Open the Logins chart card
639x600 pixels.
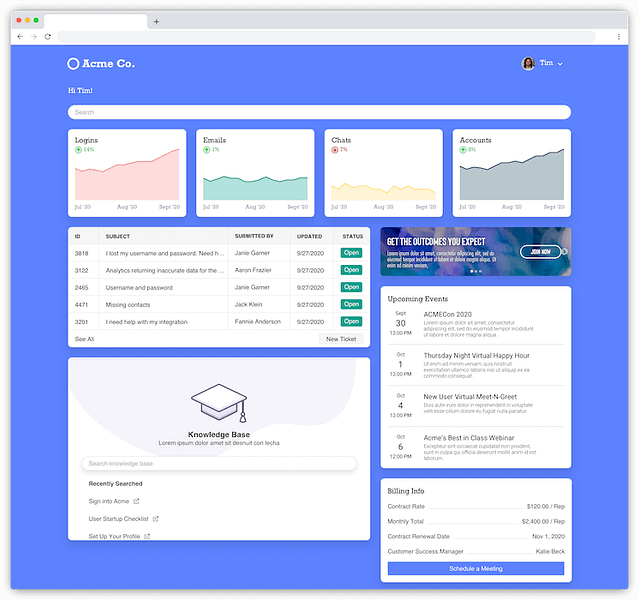pos(127,173)
